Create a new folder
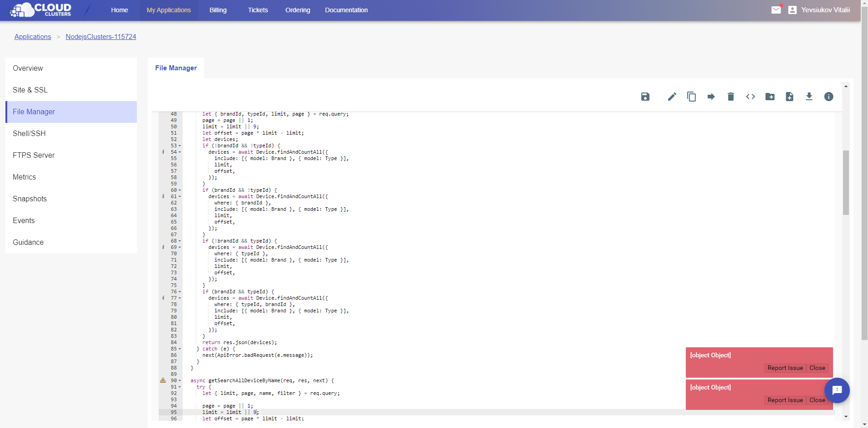The height and width of the screenshot is (428, 868). 770,97
